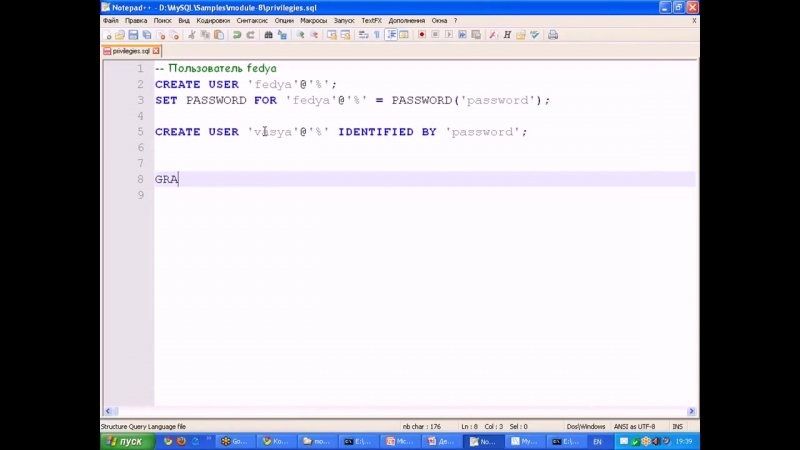Click the Cut scissors icon

coord(191,35)
